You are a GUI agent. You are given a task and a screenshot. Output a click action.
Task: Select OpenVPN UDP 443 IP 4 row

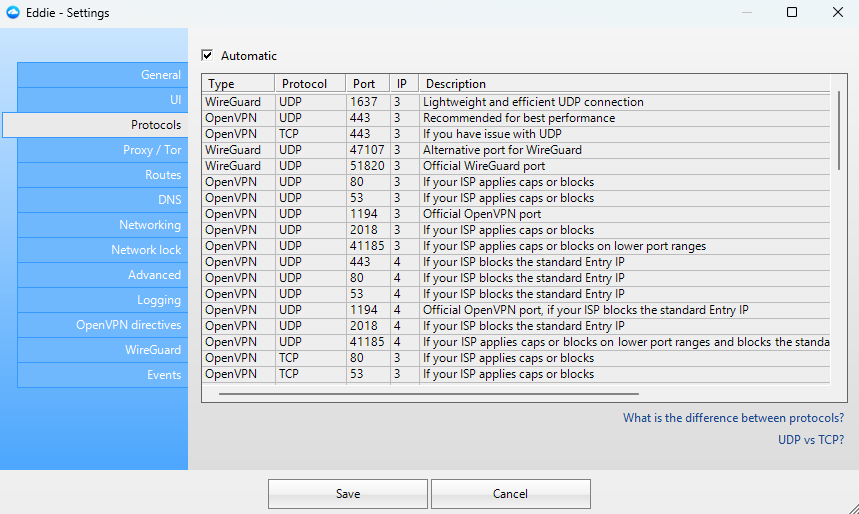tap(516, 262)
